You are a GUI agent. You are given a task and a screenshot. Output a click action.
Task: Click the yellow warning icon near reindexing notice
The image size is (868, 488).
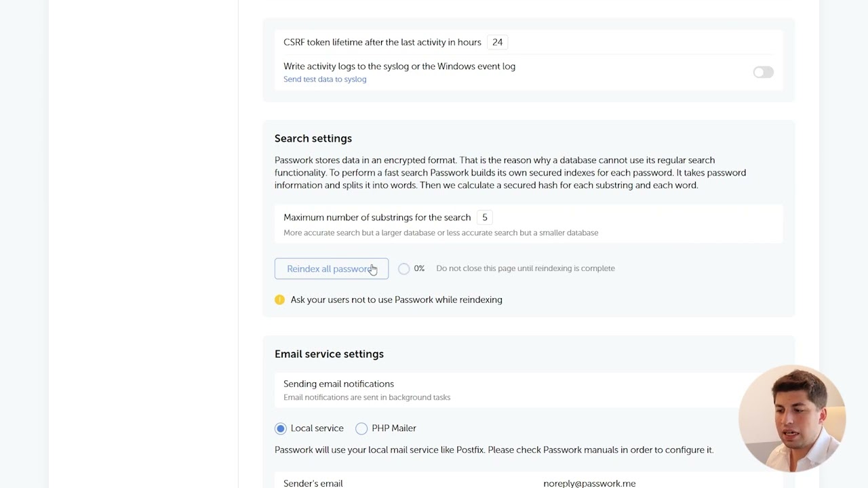tap(280, 300)
